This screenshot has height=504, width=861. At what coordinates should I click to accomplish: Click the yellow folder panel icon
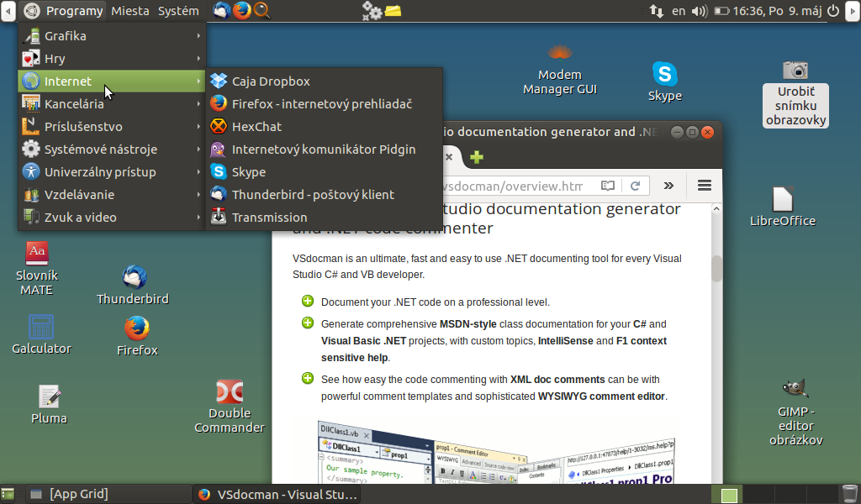394,11
